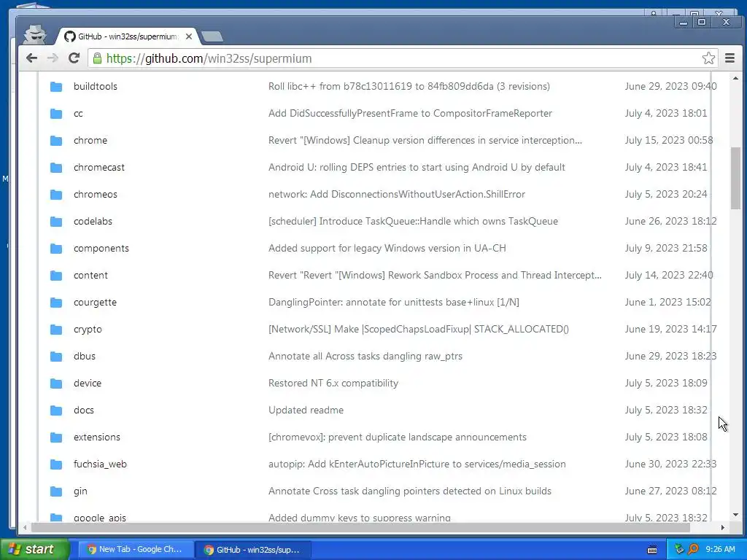Click the date 'June 1, 2023 15:02'
This screenshot has width=747, height=560.
click(668, 303)
